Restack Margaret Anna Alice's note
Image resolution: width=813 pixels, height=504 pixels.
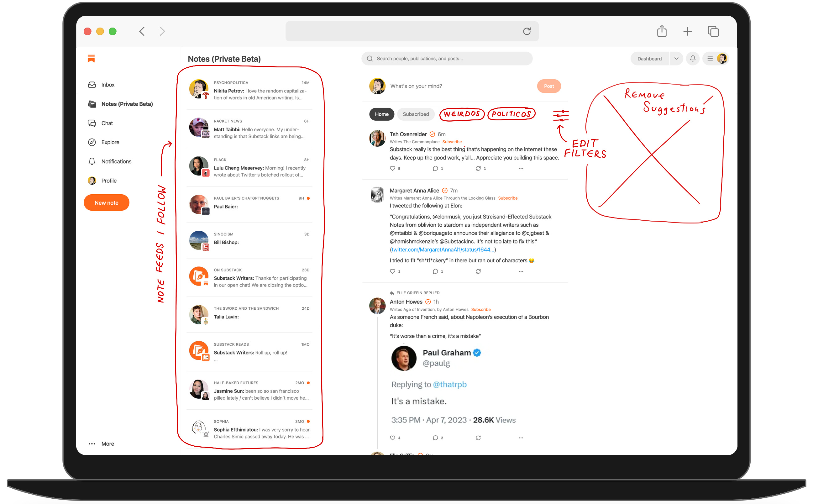click(478, 272)
